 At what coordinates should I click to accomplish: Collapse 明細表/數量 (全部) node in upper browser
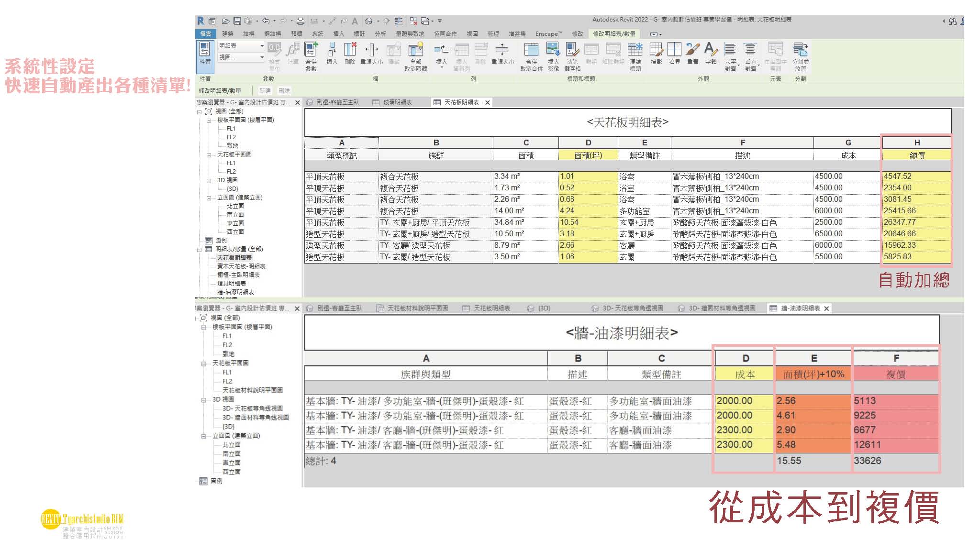click(200, 249)
